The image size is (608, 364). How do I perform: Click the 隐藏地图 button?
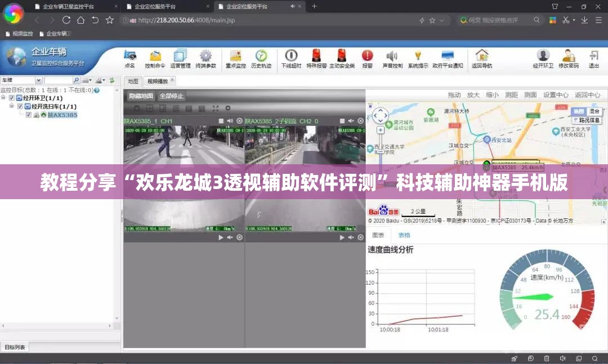tap(141, 96)
